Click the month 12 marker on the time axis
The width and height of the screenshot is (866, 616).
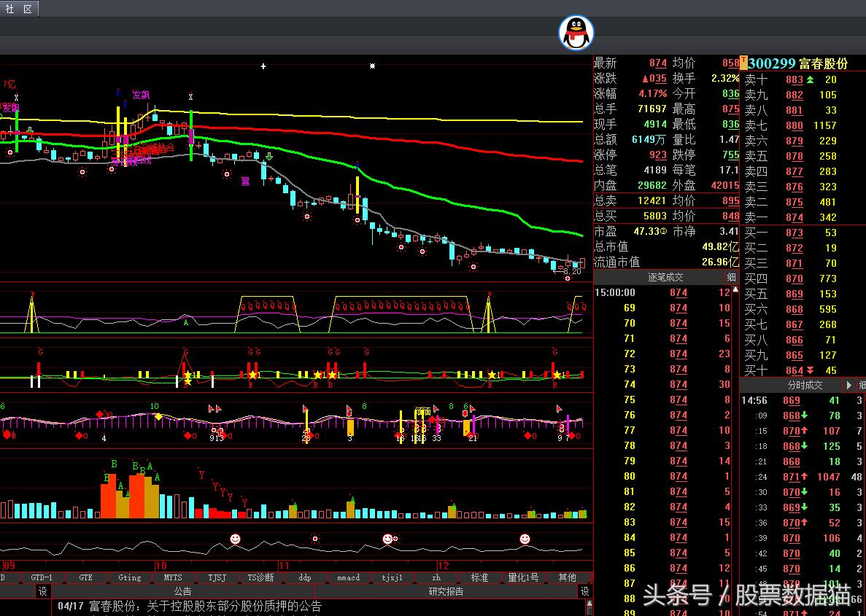443,566
